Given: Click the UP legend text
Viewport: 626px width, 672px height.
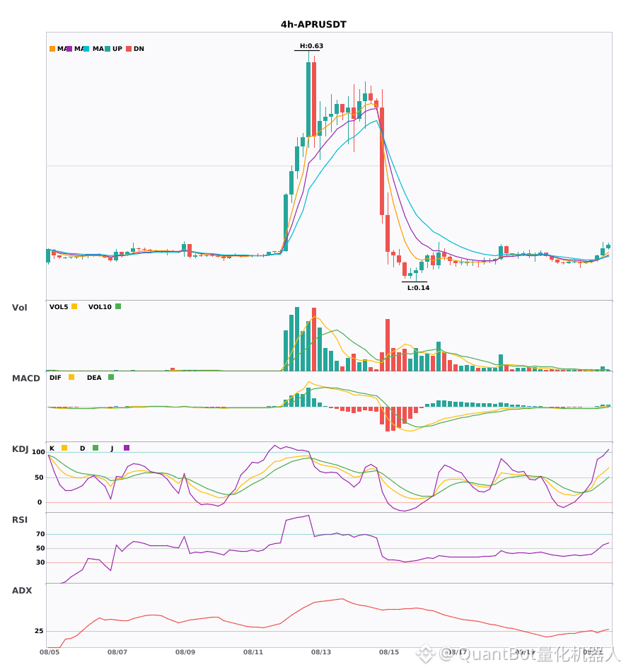Looking at the screenshot, I should tap(117, 49).
